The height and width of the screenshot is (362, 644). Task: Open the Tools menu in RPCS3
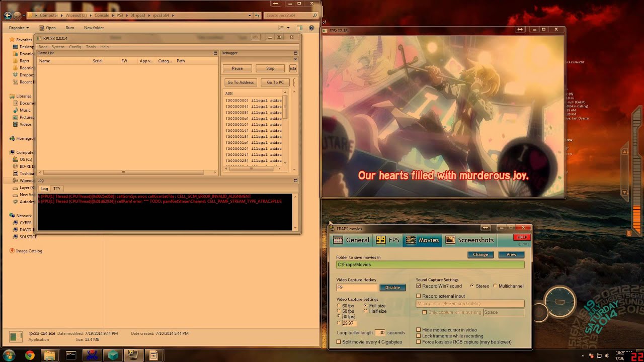(91, 47)
